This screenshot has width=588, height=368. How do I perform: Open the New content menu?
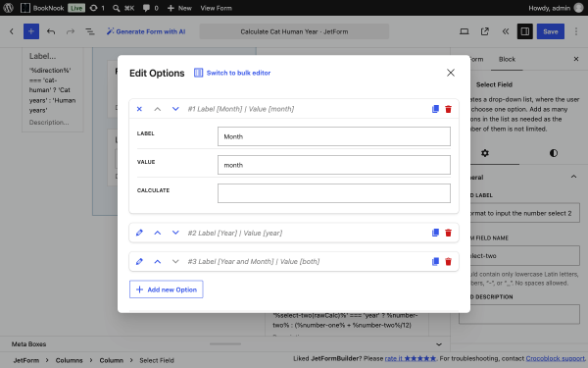click(179, 8)
